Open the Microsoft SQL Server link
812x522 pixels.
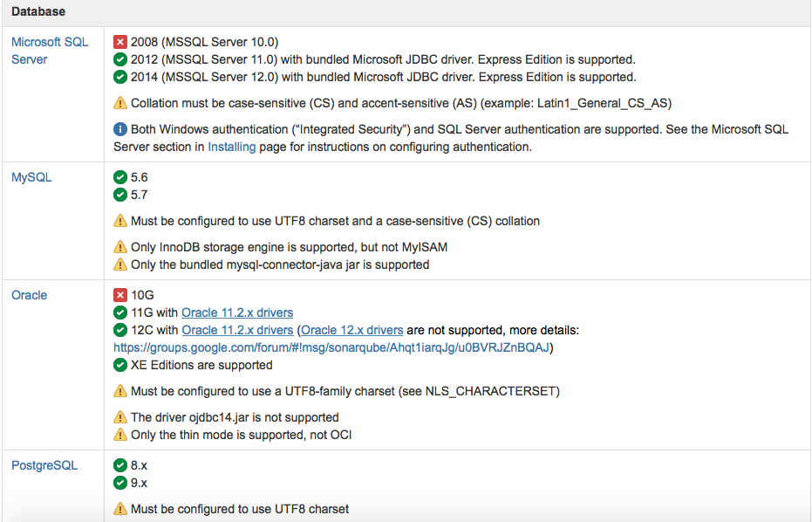click(50, 51)
